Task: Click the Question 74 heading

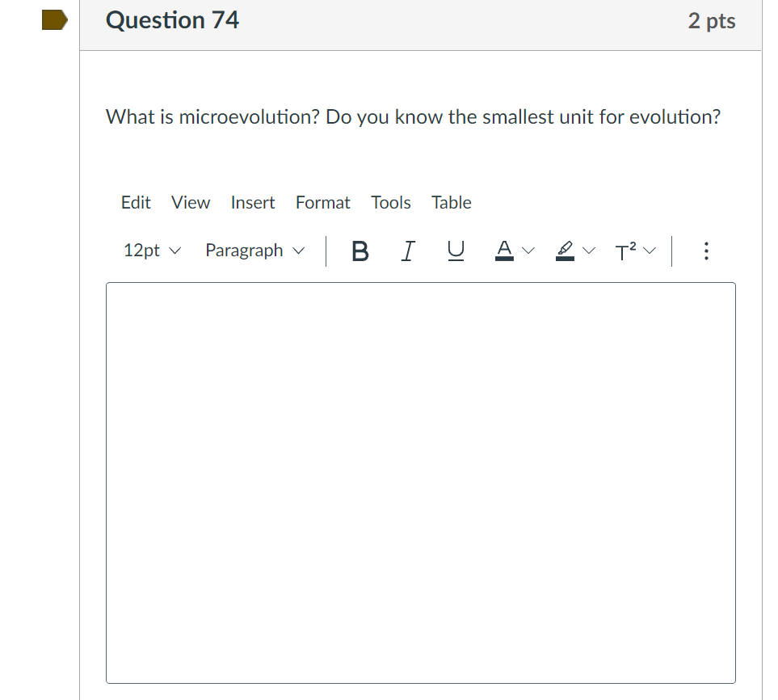Action: click(171, 20)
